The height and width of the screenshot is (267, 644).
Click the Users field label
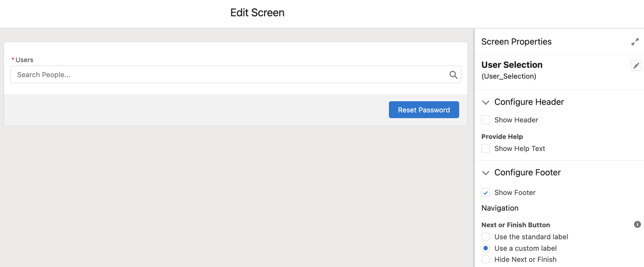pyautogui.click(x=24, y=60)
